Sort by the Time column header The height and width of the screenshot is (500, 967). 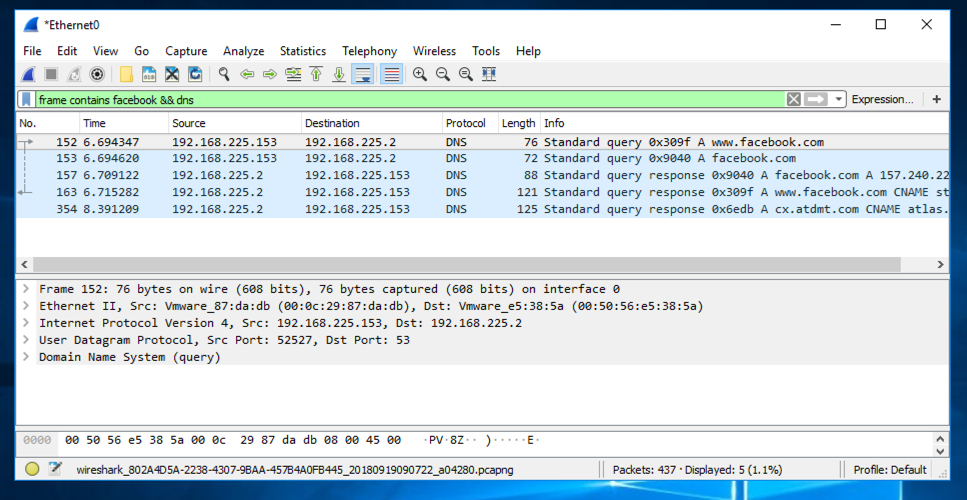124,123
